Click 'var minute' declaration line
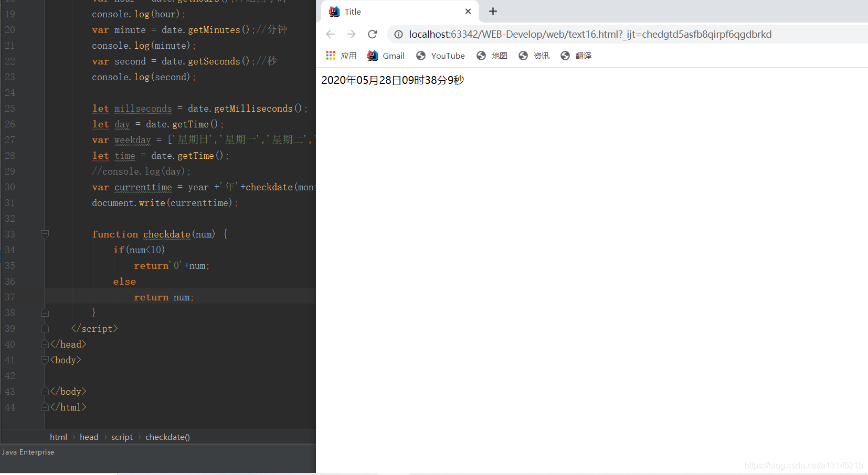868x475 pixels. tap(189, 30)
